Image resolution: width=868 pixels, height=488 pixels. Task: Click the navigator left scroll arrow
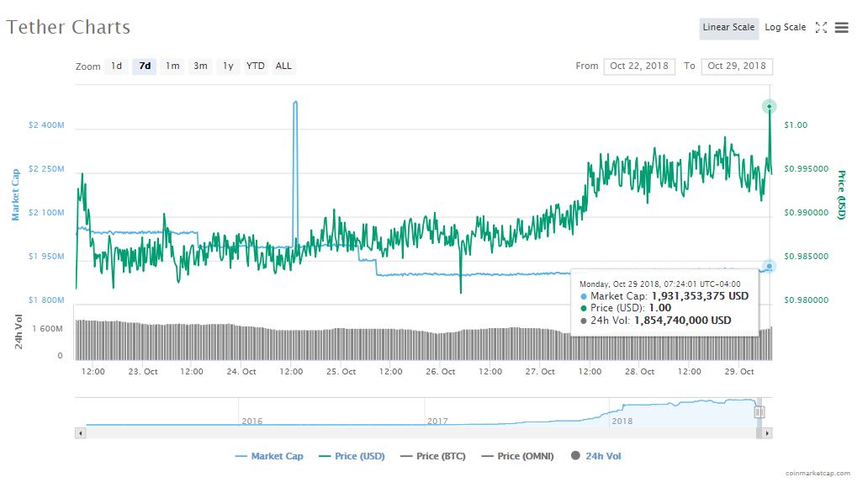81,432
